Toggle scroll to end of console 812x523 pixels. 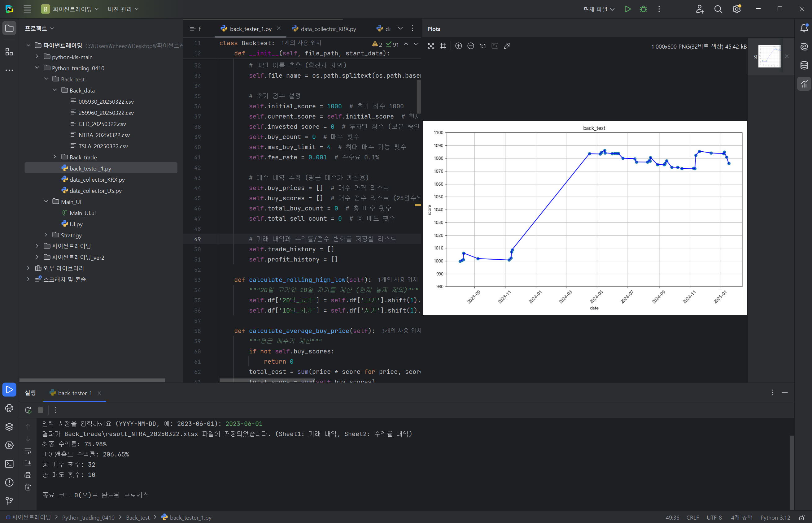(28, 463)
